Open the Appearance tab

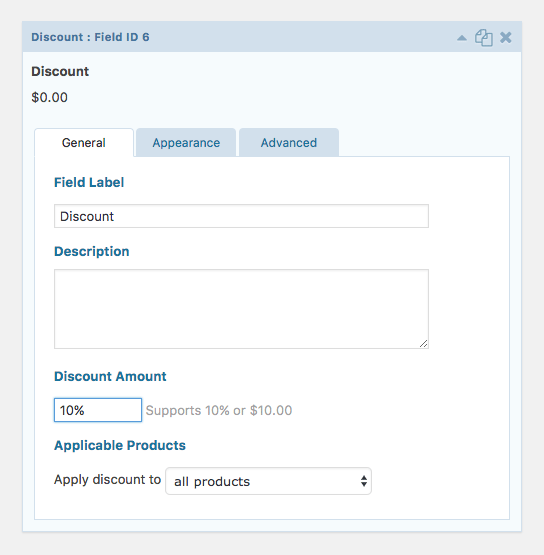(186, 143)
